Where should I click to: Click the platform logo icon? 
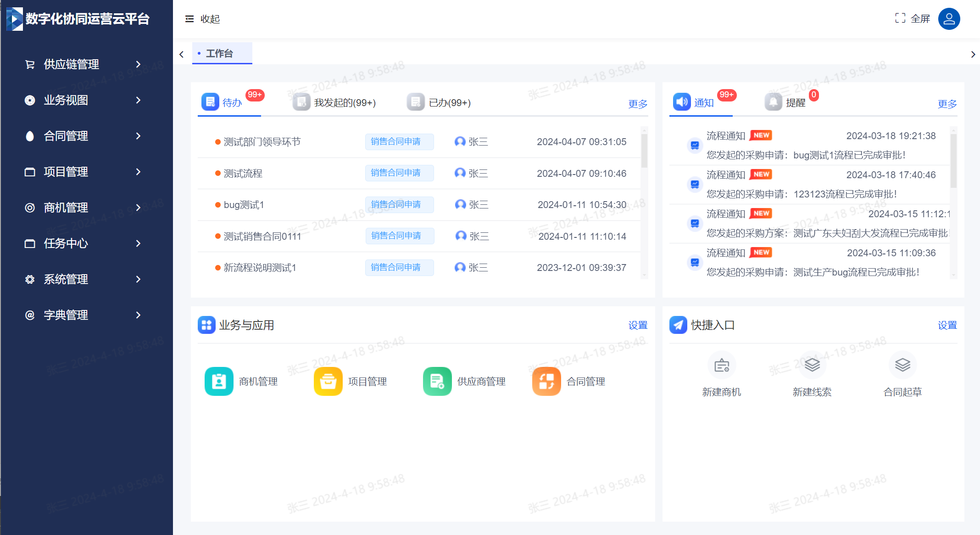(14, 19)
